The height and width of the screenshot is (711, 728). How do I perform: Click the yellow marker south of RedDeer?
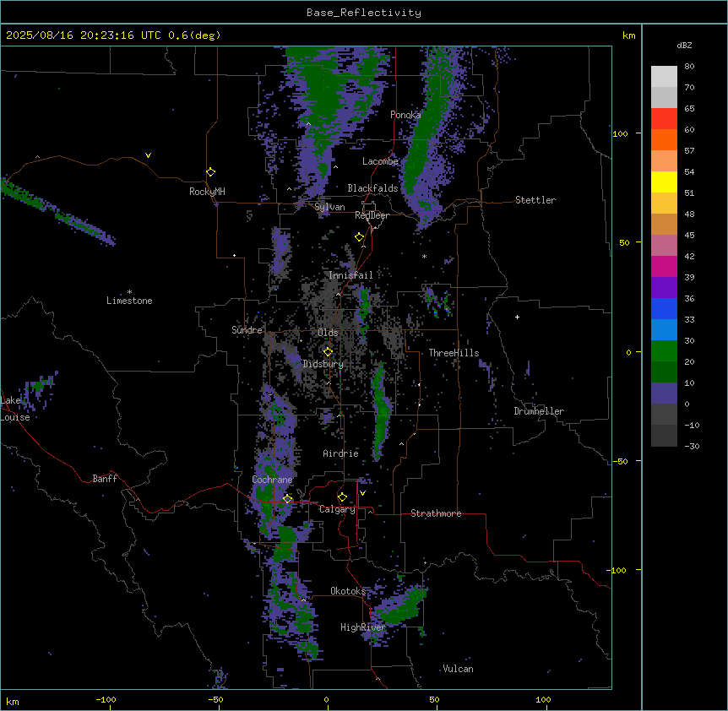pos(360,236)
